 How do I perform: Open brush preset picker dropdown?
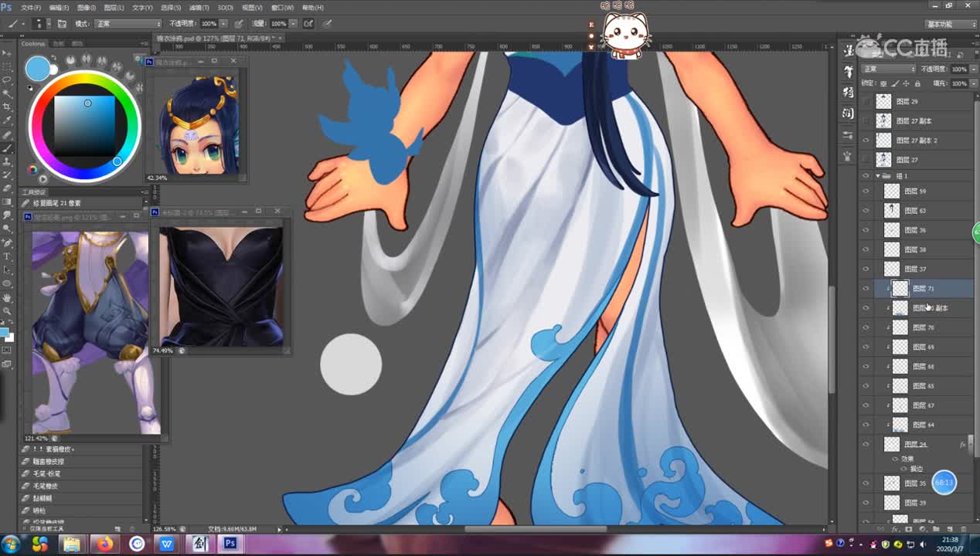point(49,24)
